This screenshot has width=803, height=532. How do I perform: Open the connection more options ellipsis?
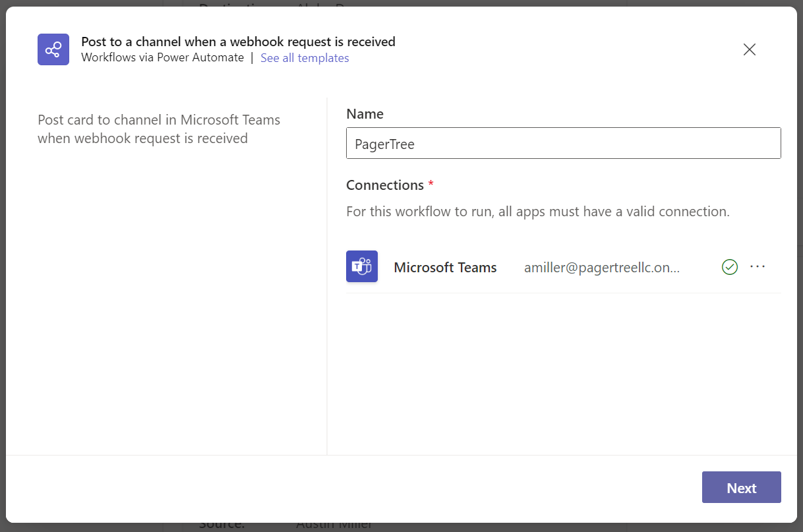(x=758, y=267)
